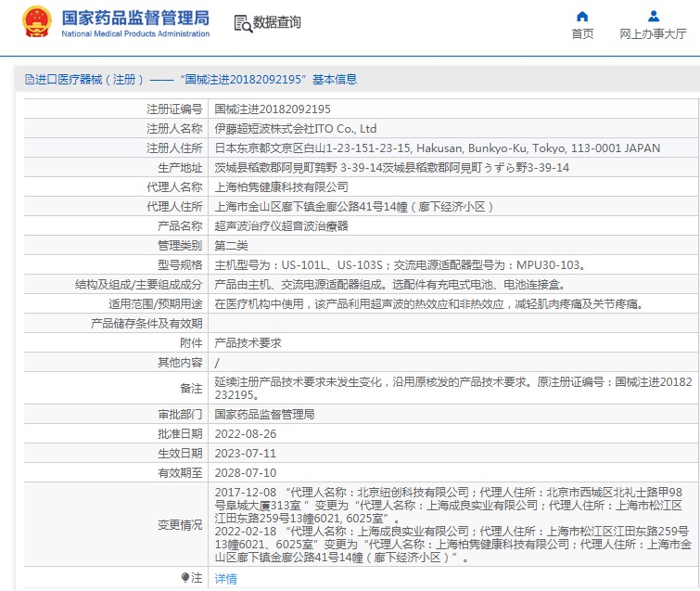
Task: Click the 产品储存条件及有效期 label
Action: tap(146, 324)
